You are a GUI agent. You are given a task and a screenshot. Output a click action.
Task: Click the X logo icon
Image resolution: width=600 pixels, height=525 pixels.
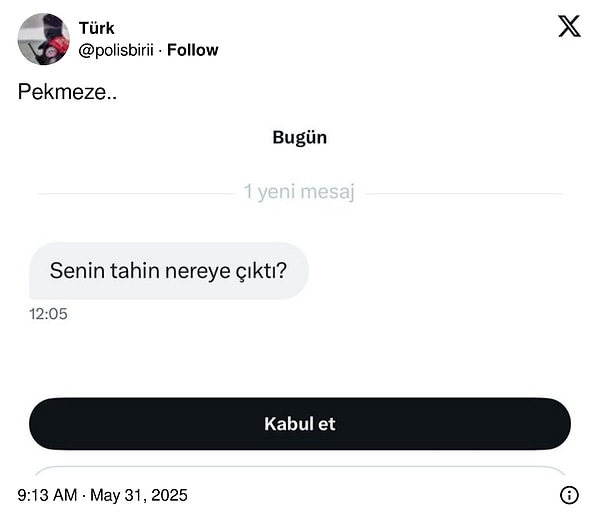[569, 26]
